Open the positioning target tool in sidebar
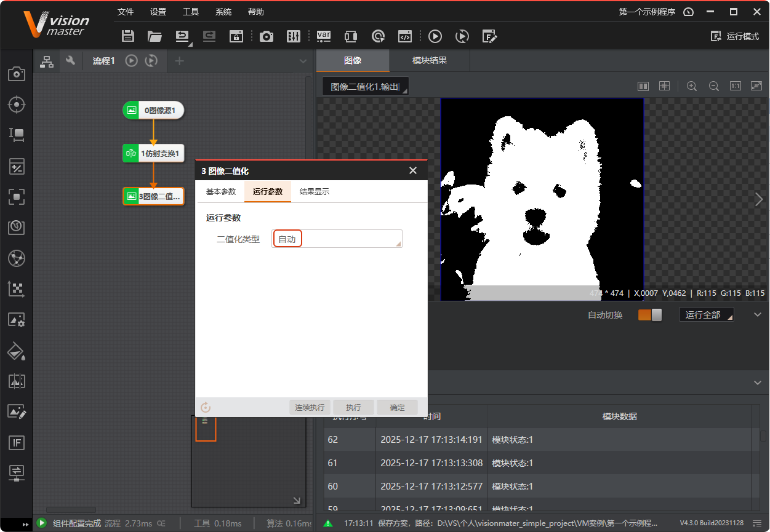Viewport: 770px width, 532px height. coord(16,105)
